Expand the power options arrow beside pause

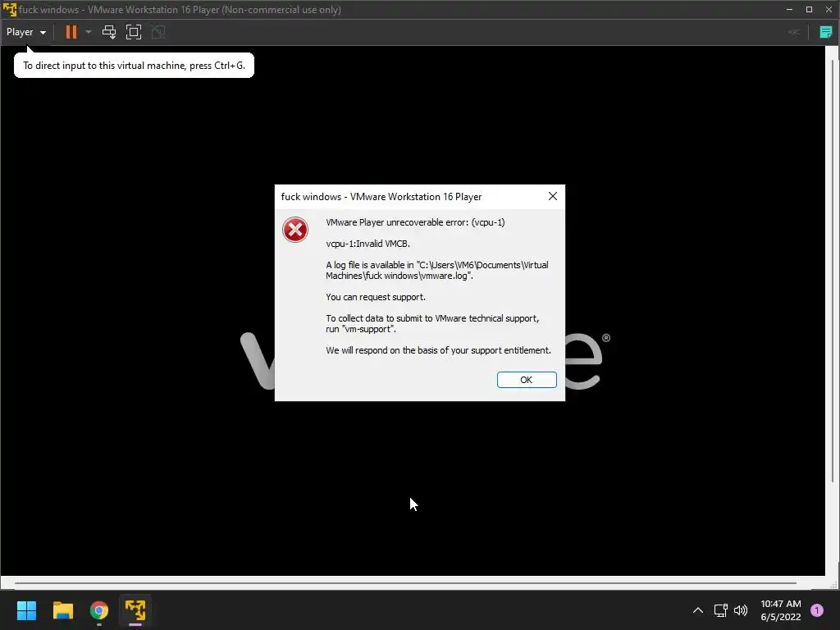[89, 32]
